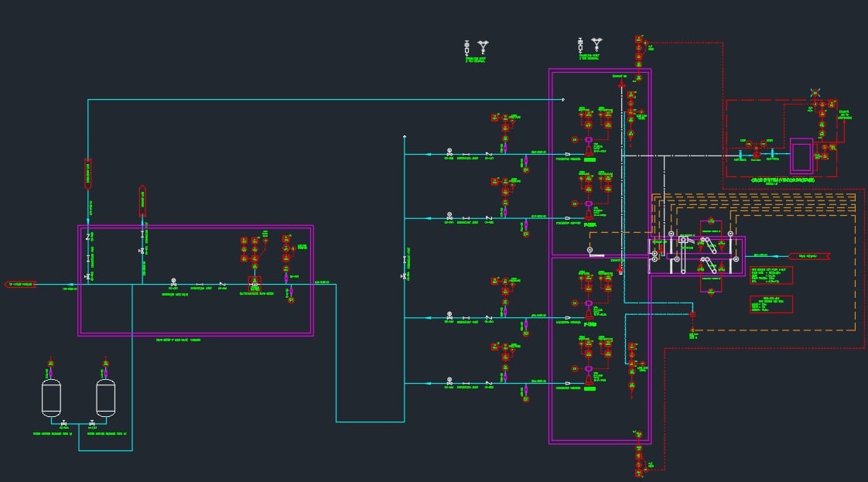
Task: Pick the check valve before the flow meter
Action: tap(223, 284)
